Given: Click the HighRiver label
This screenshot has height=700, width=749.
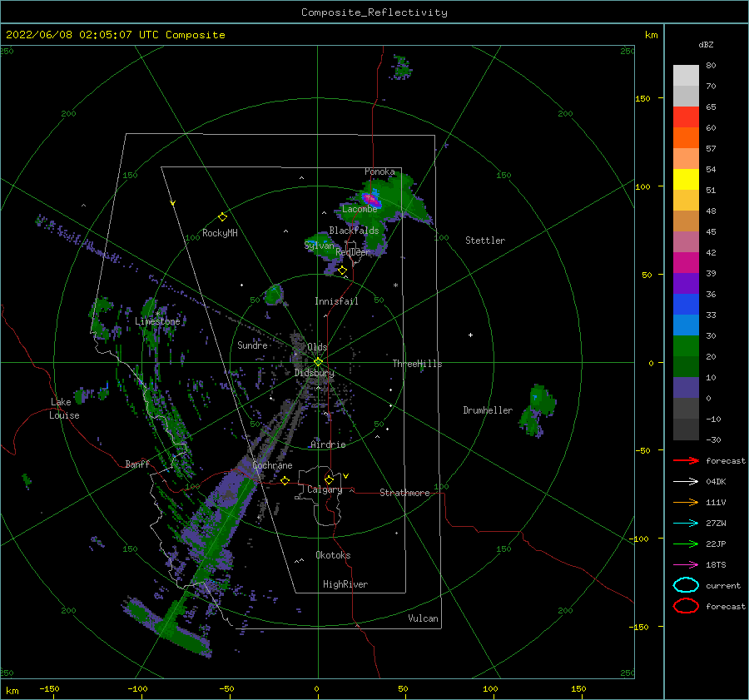Looking at the screenshot, I should tap(345, 584).
